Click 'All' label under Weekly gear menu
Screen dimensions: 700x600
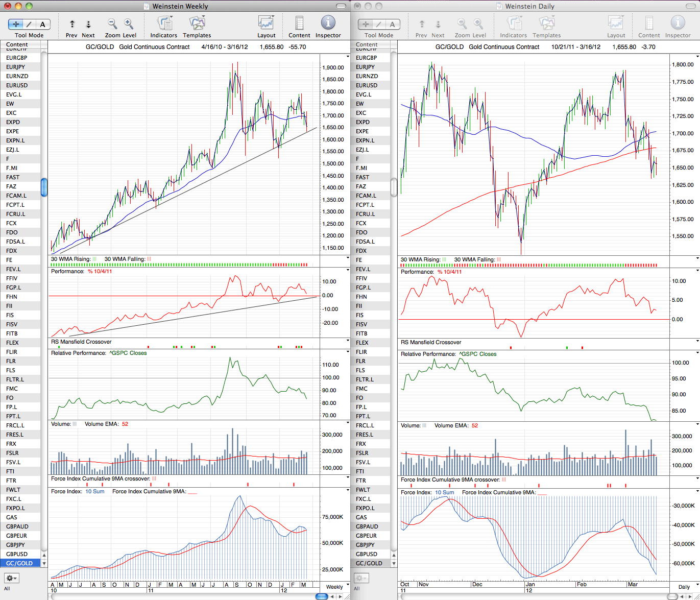7,588
